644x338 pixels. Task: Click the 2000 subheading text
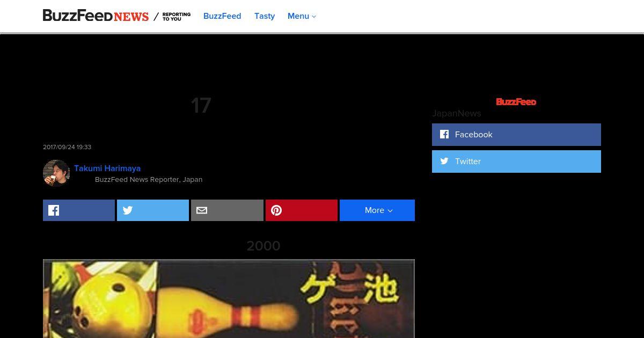pyautogui.click(x=264, y=246)
